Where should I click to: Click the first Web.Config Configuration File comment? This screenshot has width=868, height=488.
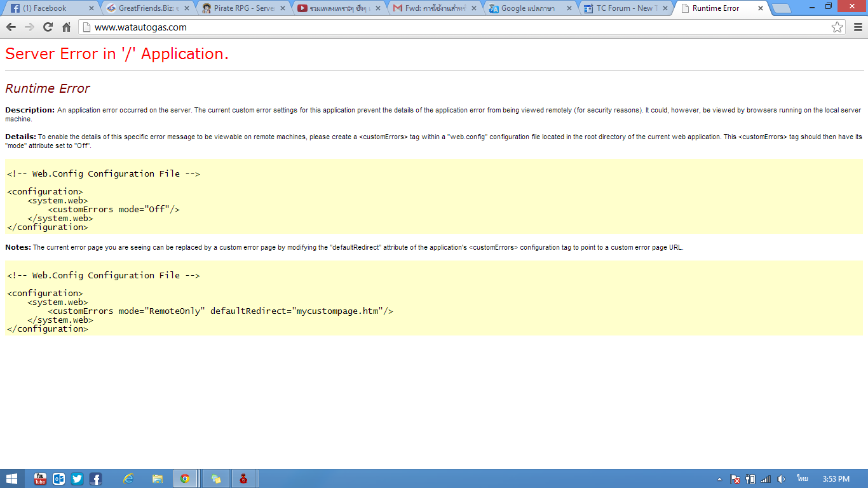(104, 173)
